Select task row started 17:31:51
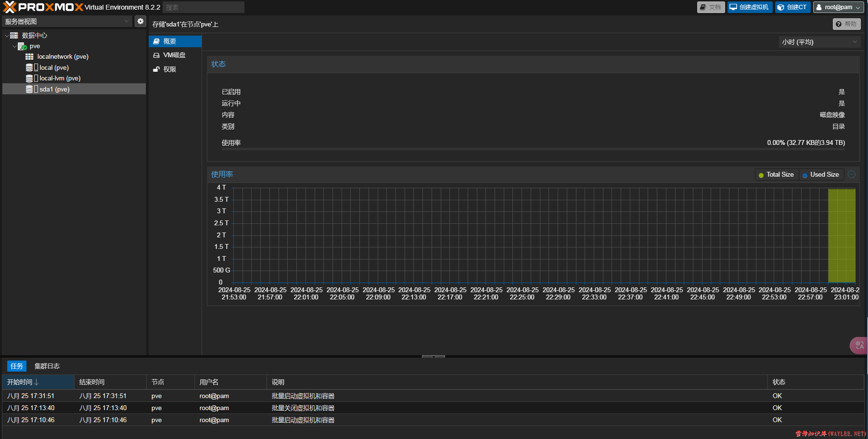Image resolution: width=868 pixels, height=439 pixels. click(x=433, y=396)
